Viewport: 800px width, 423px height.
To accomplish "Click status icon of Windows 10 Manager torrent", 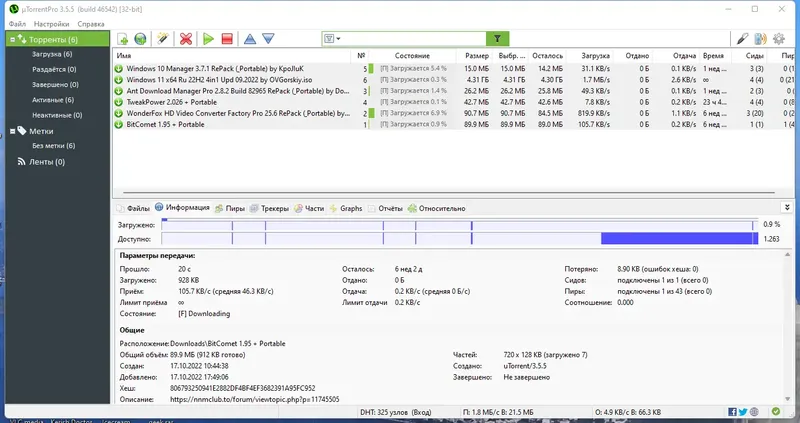I will click(x=118, y=68).
